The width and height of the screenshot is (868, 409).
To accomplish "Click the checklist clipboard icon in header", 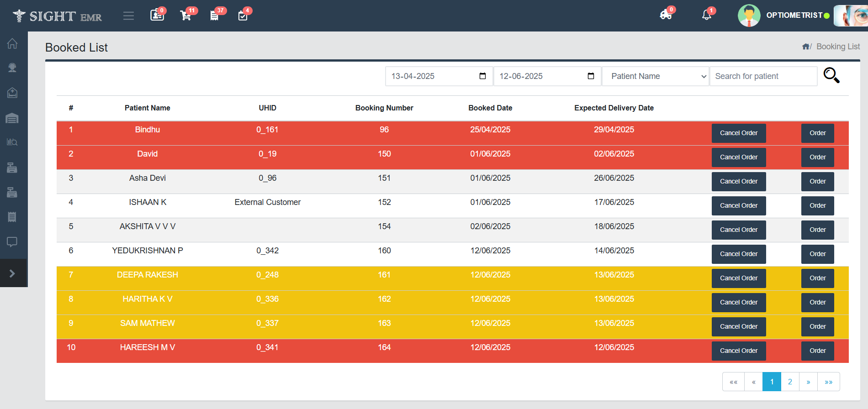I will (243, 16).
